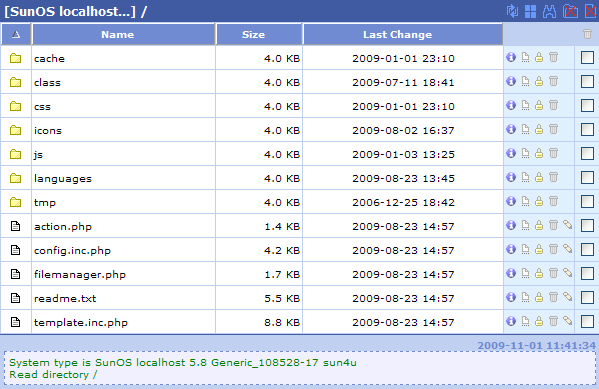Edit template.inc.php with the pencil icon
599x389 pixels.
click(x=567, y=321)
